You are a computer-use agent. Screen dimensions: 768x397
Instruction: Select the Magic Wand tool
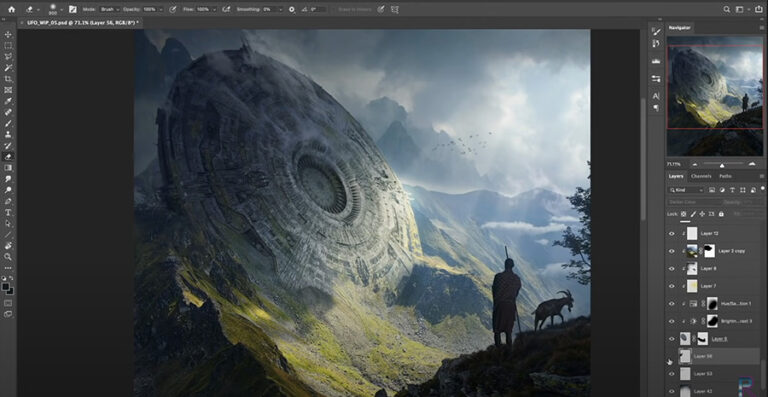tap(8, 68)
